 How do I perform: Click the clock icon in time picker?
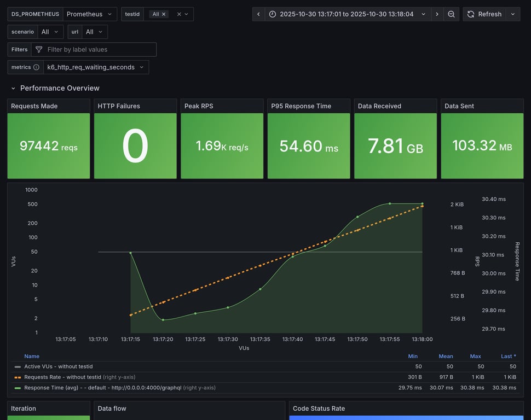273,14
